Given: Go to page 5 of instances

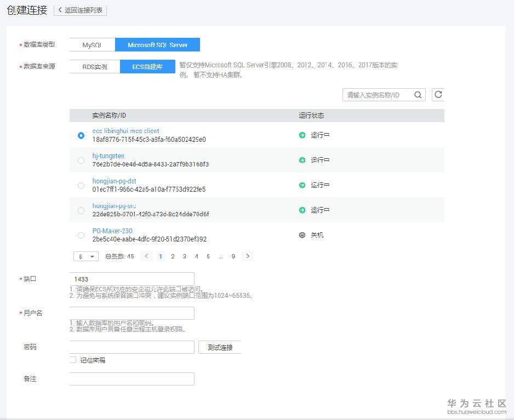Looking at the screenshot, I should pos(208,256).
